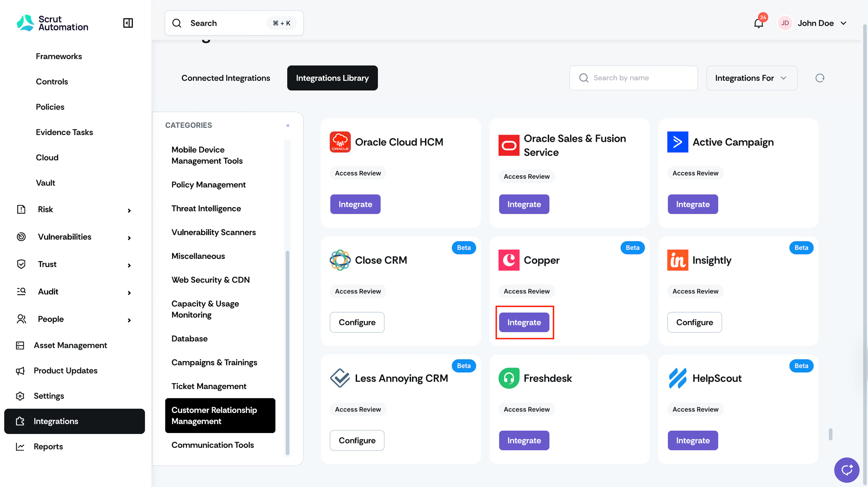868x487 pixels.
Task: Select the Ticket Management category
Action: [x=209, y=386]
